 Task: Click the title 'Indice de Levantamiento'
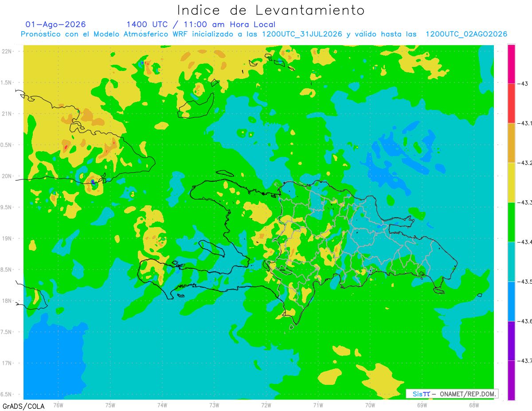coord(271,10)
